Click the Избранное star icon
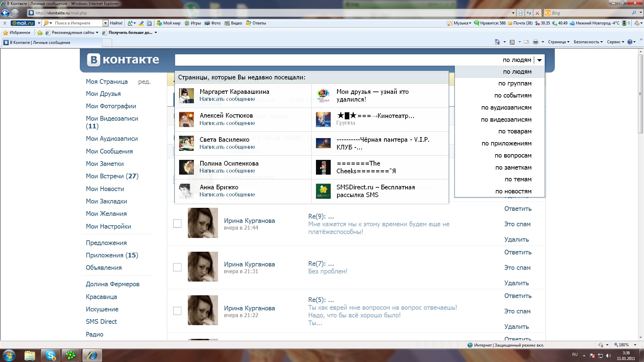The image size is (644, 362). coord(6,33)
